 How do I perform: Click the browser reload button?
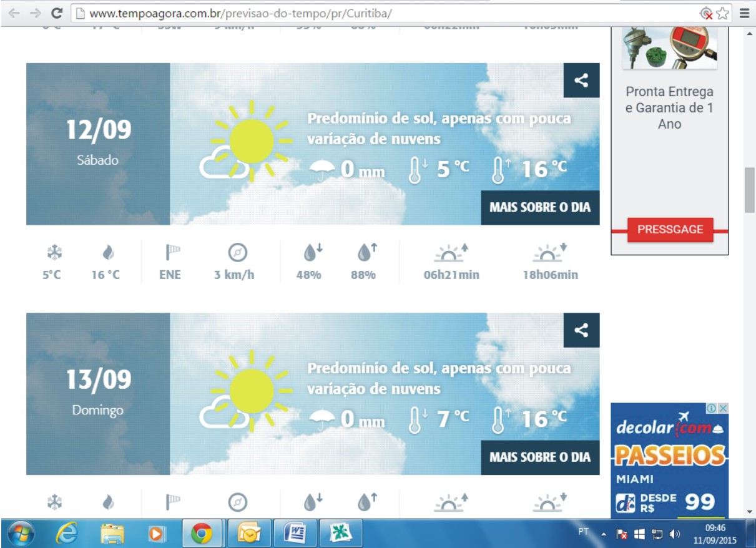57,12
